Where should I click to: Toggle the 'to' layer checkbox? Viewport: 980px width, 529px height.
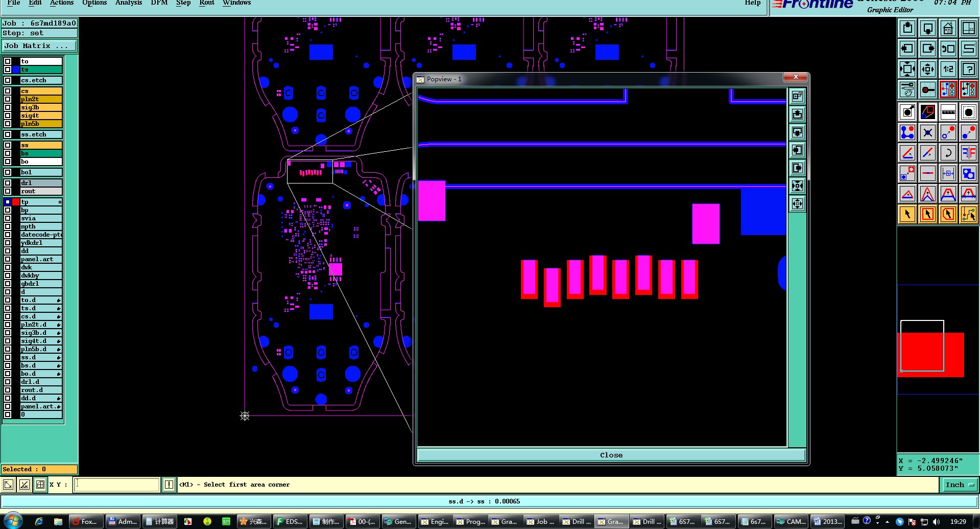(8, 61)
